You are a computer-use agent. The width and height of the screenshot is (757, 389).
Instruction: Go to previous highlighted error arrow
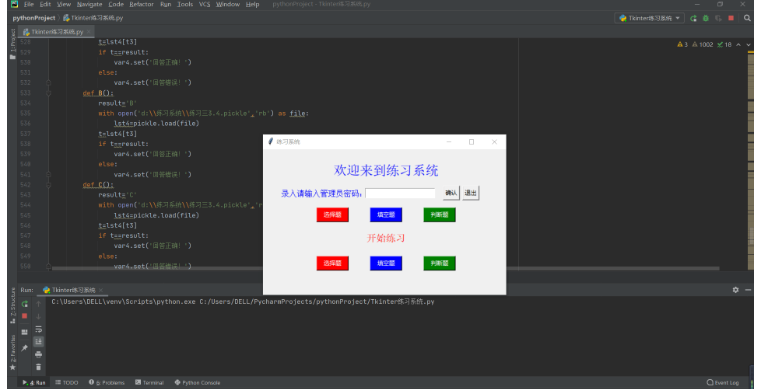pos(739,44)
